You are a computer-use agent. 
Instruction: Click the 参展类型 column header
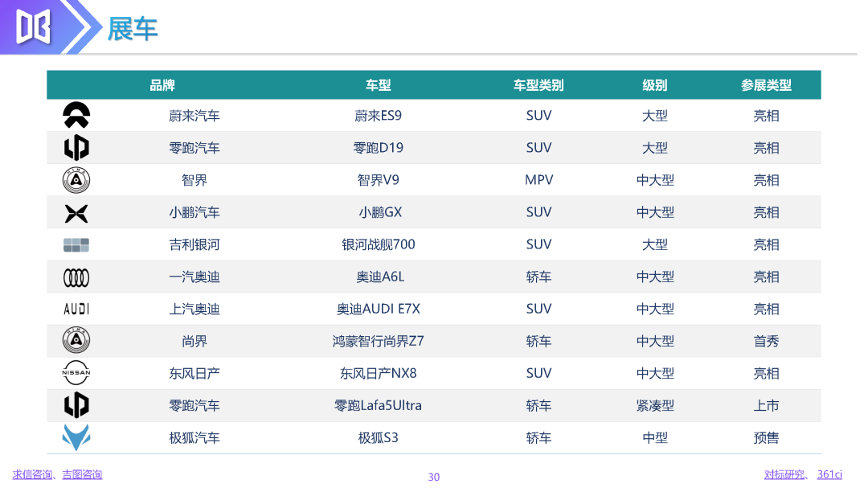[766, 85]
